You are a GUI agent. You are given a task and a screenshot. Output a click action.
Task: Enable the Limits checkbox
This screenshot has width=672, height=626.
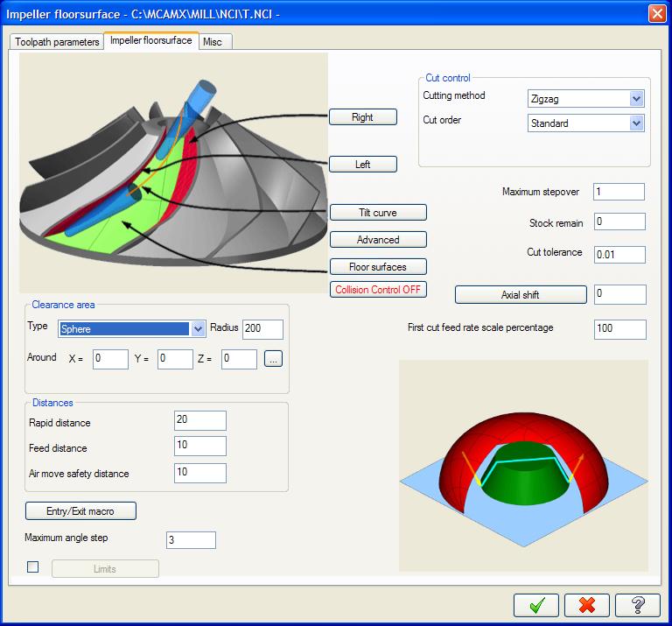click(x=33, y=567)
